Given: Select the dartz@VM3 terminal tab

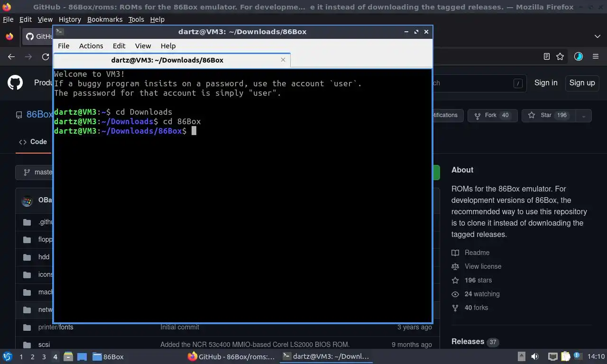Looking at the screenshot, I should pos(172,60).
